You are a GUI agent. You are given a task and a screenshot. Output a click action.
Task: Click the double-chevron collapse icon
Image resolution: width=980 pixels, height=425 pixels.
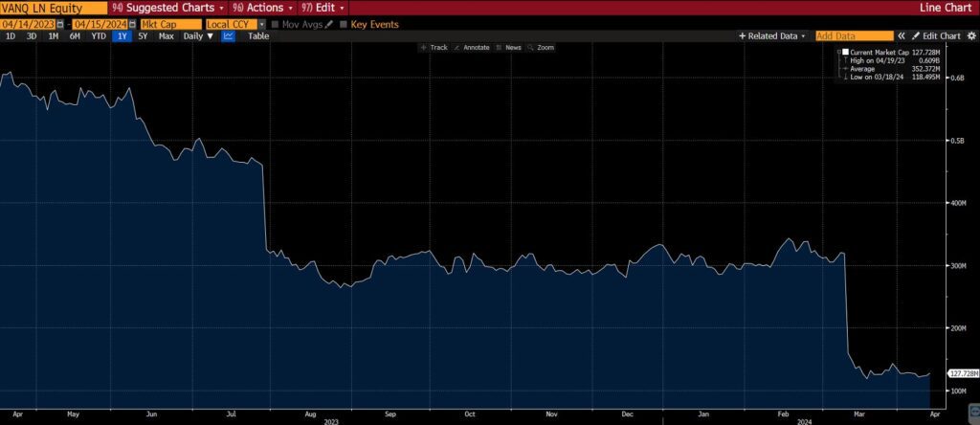coord(902,35)
